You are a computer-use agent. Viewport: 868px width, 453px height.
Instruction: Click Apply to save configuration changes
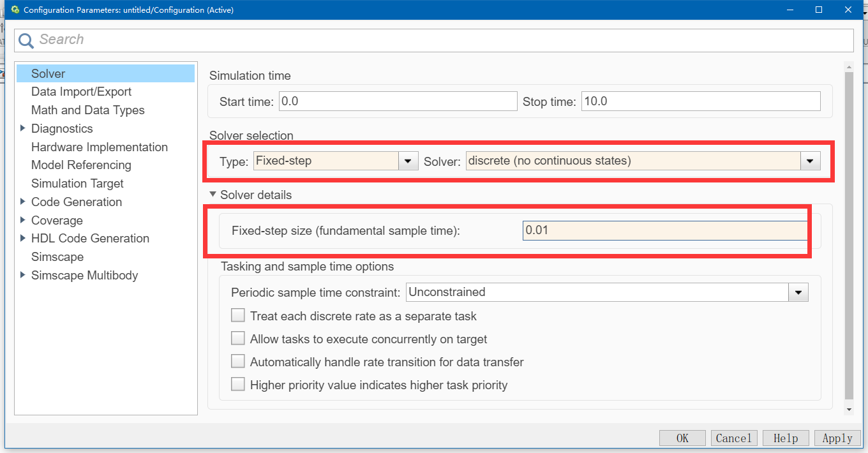tap(837, 438)
